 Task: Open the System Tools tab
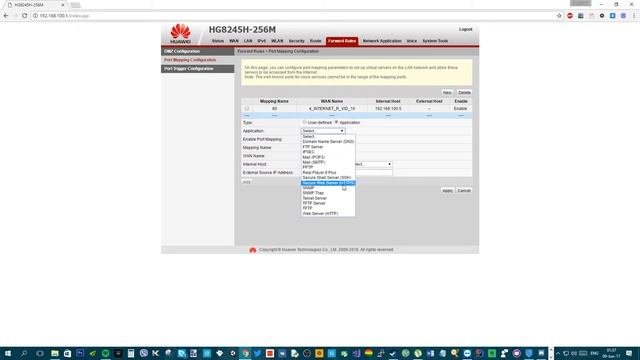tap(435, 41)
